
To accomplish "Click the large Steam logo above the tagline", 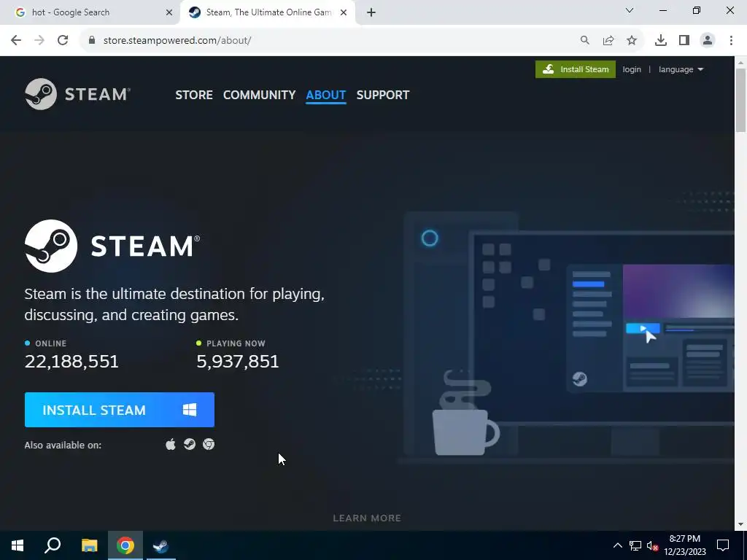I will point(112,246).
